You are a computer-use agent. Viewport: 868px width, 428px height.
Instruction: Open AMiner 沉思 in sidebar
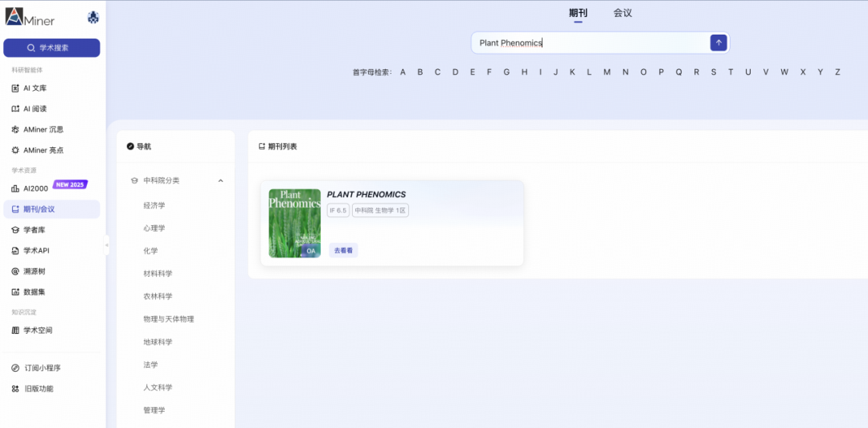point(51,130)
